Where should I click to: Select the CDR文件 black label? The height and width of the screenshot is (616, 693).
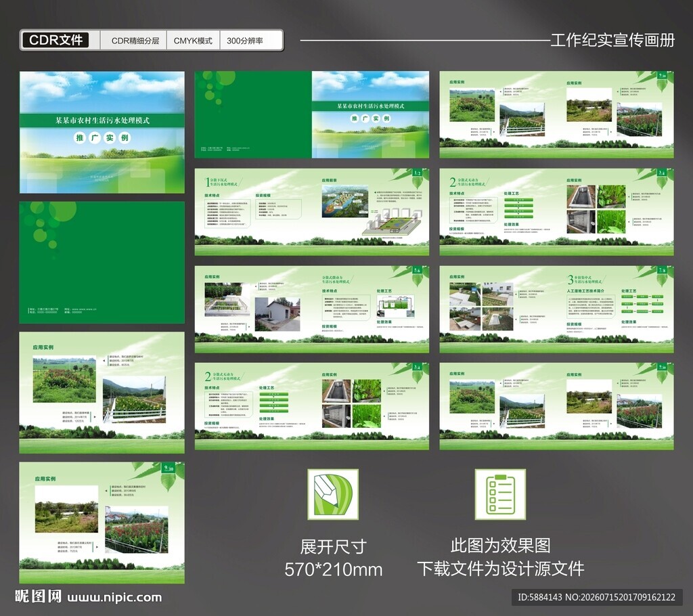55,40
